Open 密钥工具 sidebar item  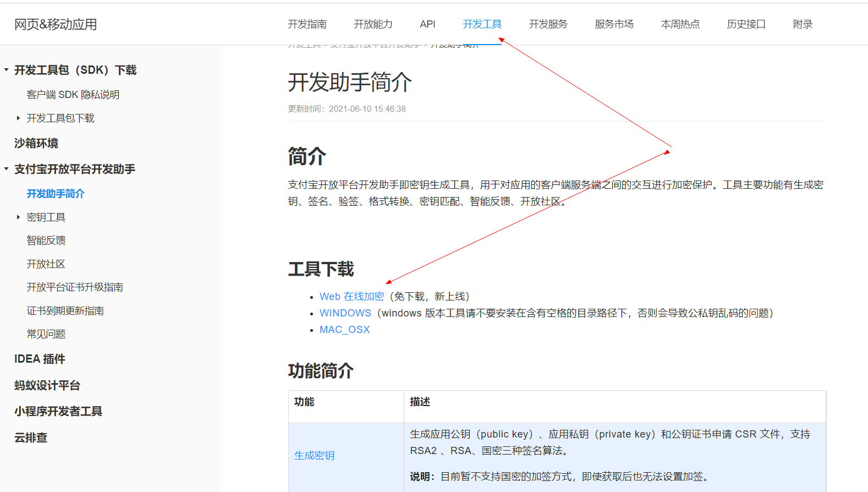coord(46,217)
